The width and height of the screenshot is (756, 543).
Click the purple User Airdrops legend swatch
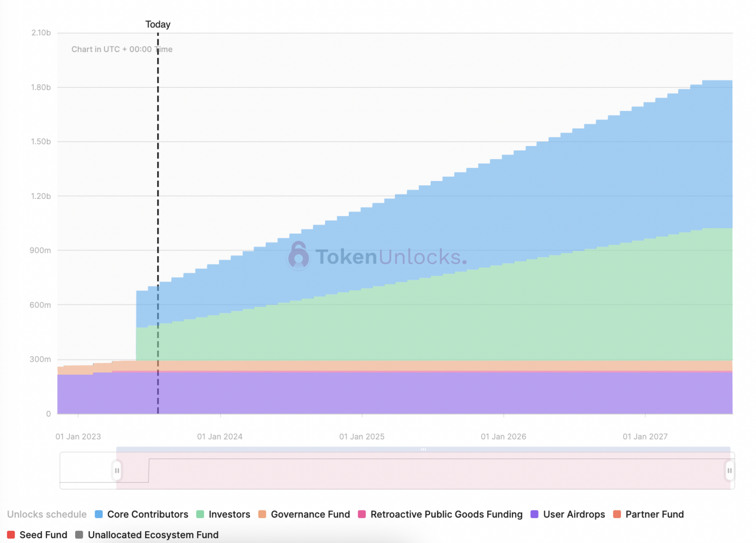[x=533, y=514]
